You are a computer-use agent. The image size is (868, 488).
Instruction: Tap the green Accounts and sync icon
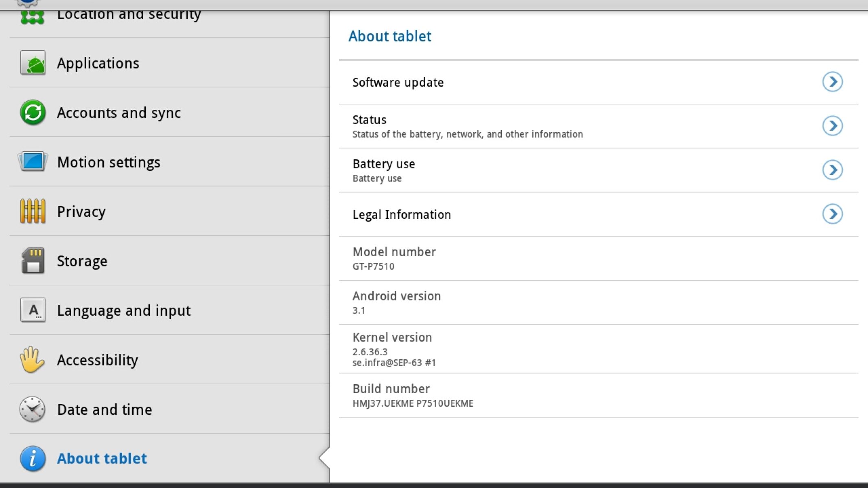(x=33, y=112)
